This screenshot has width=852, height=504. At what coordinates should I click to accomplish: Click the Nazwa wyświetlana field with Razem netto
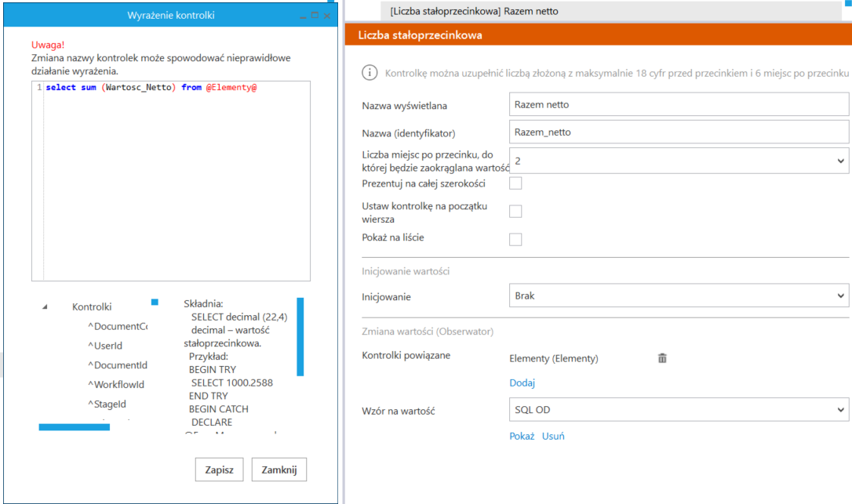679,104
